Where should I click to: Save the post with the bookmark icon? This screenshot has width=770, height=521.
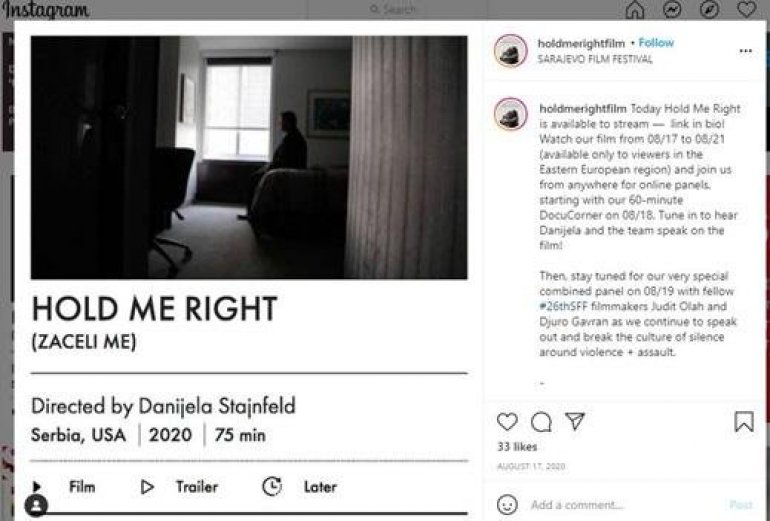[x=744, y=422]
